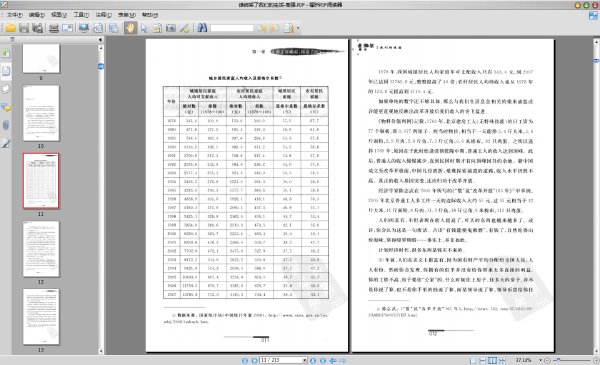
Task: Open the bookmarks panel icon in sidebar
Action: pyautogui.click(x=6, y=52)
